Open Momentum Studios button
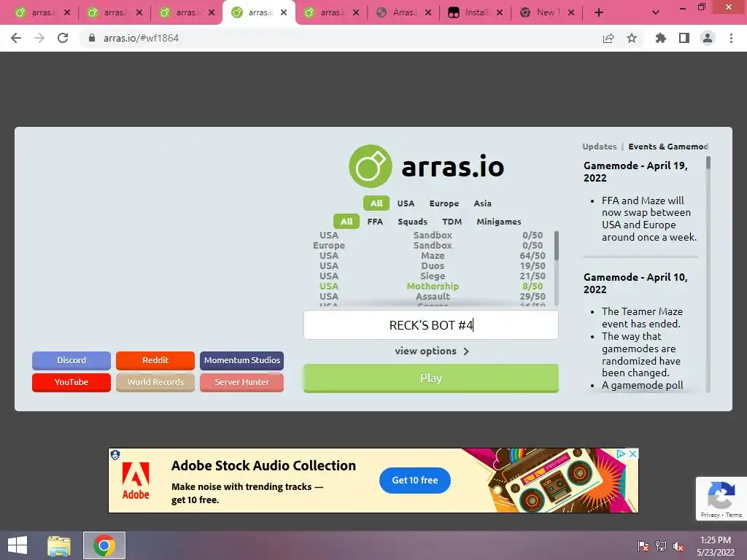Screen dimensions: 747x560 click(x=241, y=360)
